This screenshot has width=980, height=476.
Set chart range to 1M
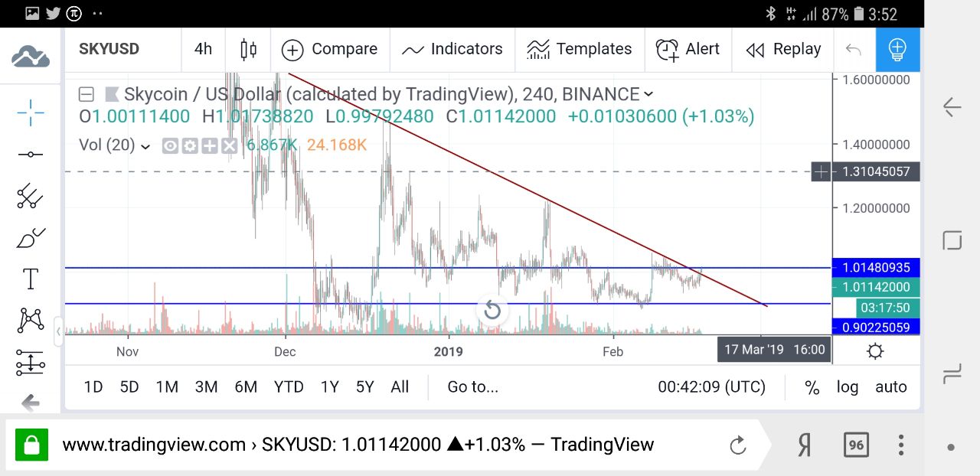click(167, 387)
